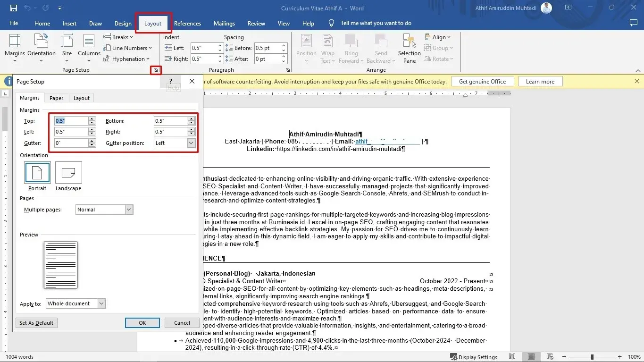Click the Send Backward button
Image resolution: width=644 pixels, height=362 pixels.
pyautogui.click(x=381, y=48)
